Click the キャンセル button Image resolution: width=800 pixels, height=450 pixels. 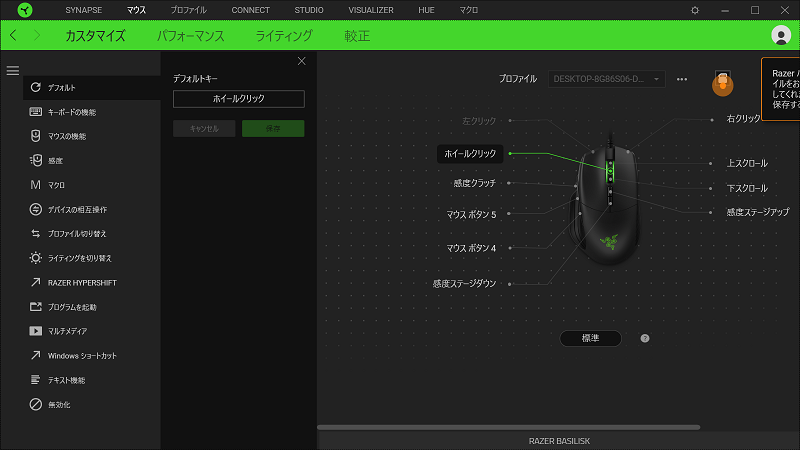pyautogui.click(x=204, y=129)
